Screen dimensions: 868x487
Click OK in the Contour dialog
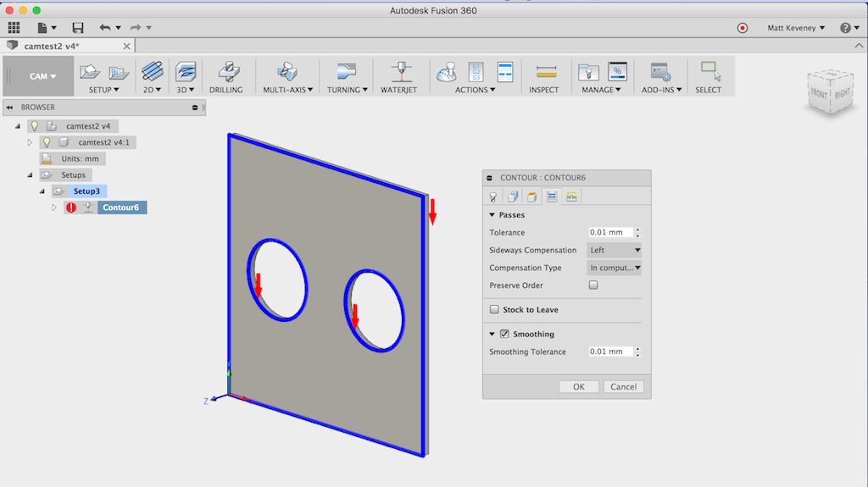click(x=578, y=387)
